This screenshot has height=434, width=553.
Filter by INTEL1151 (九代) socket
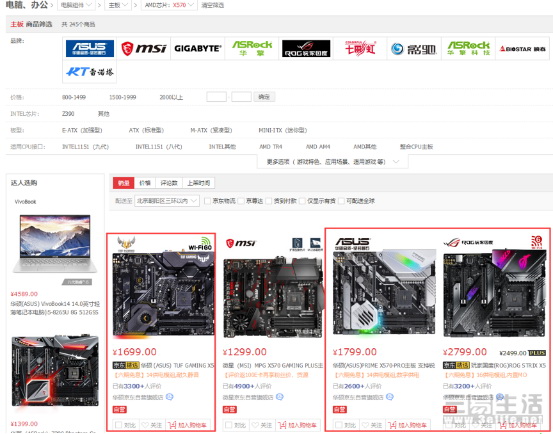click(x=85, y=146)
